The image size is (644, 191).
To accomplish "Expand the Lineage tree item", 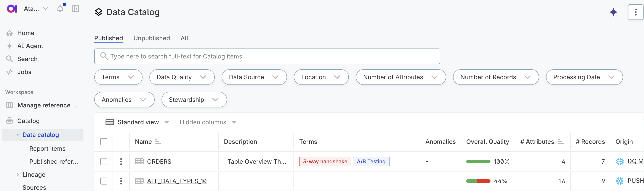I will pyautogui.click(x=18, y=175).
